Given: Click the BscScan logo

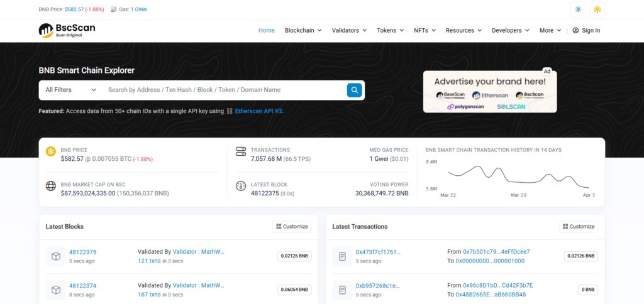Looking at the screenshot, I should tap(67, 30).
